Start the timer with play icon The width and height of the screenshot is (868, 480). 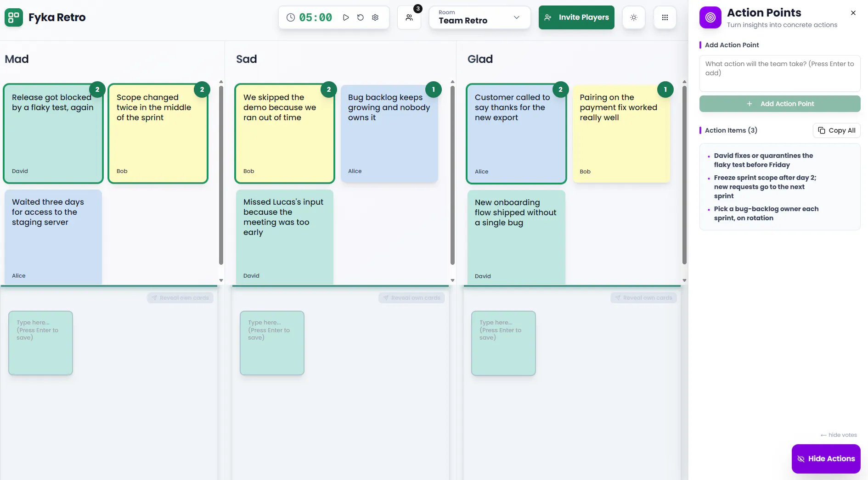tap(346, 17)
